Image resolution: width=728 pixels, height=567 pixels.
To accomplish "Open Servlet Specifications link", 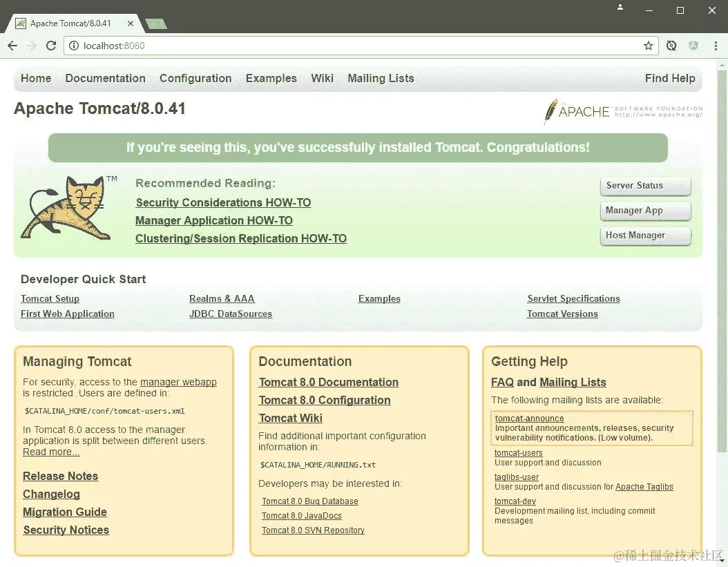I will 573,299.
